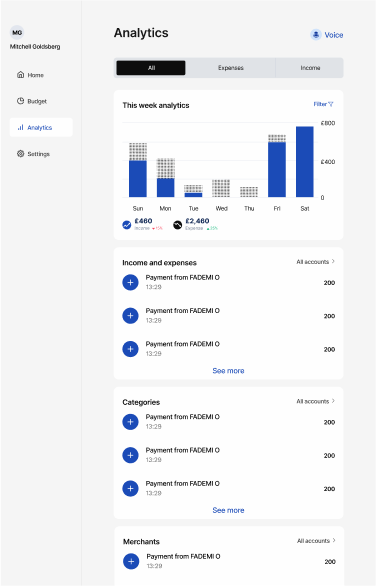Screen dimensions: 376x586
Task: Click the £2,460 expense total
Action: pyautogui.click(x=197, y=221)
